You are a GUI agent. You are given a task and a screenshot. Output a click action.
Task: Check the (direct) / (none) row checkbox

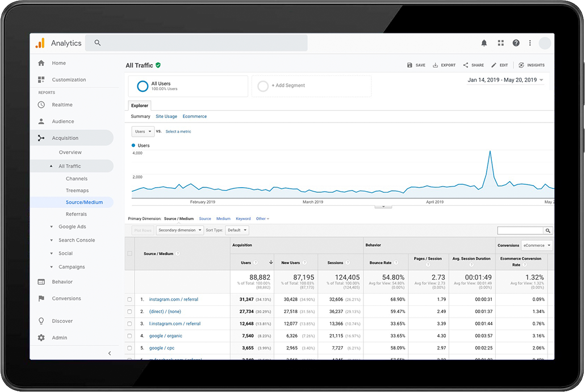coord(129,311)
